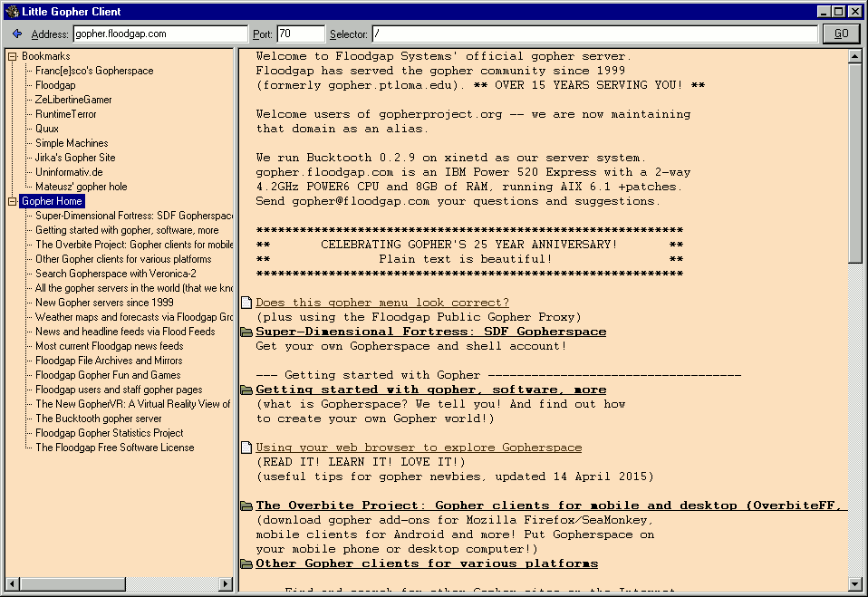Click folder icon next to Super-Dimensional Fortress link
This screenshot has height=597, width=868.
tap(246, 332)
